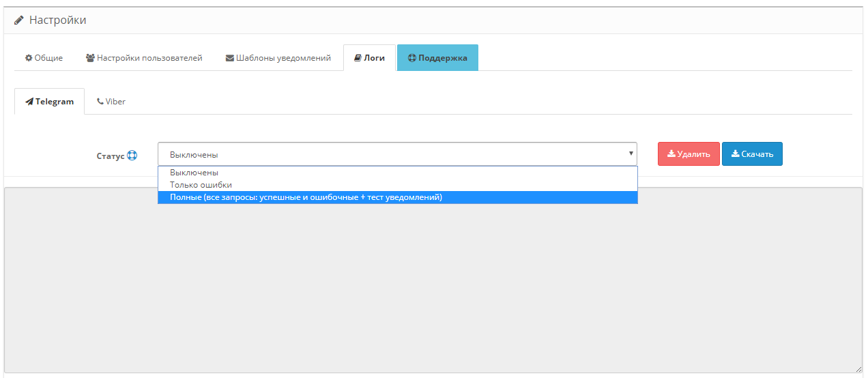The width and height of the screenshot is (868, 378).
Task: Click the envelope icon on Шаблоны уведомлений
Action: click(x=230, y=58)
